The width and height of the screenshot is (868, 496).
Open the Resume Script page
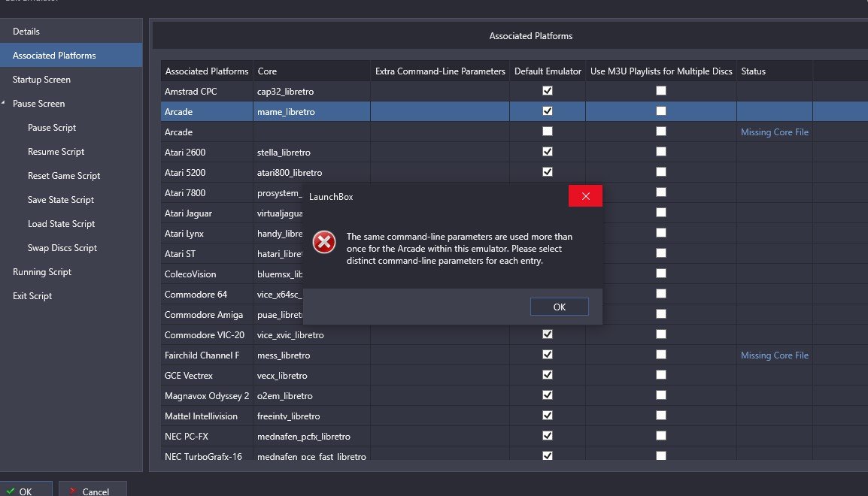click(56, 152)
